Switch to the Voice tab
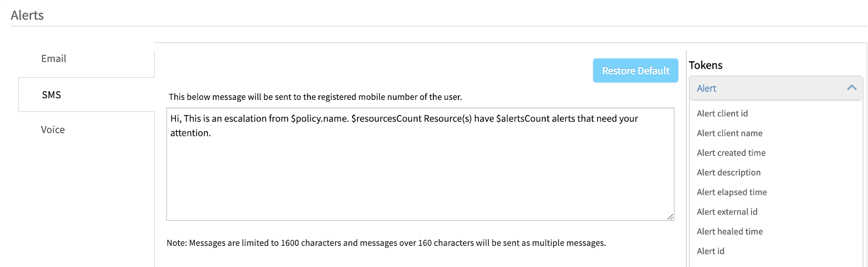 [x=53, y=130]
